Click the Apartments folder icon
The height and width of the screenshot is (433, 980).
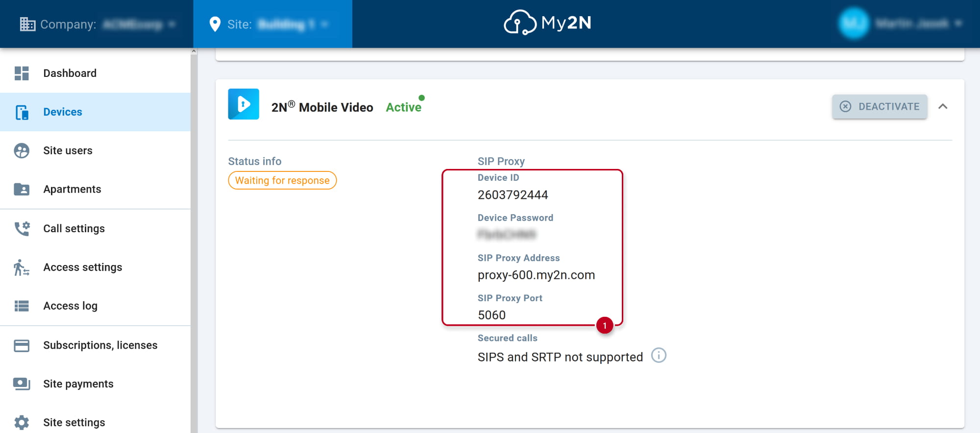[22, 189]
